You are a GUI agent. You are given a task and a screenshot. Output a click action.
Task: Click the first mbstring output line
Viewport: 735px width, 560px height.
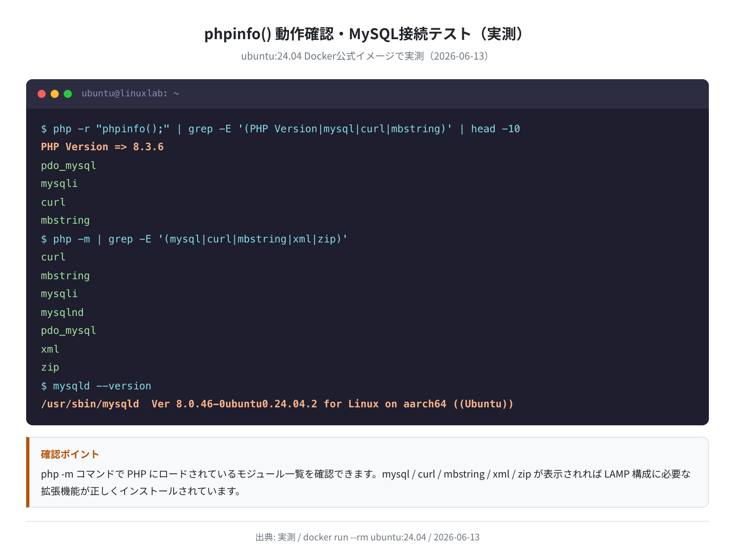pos(65,220)
